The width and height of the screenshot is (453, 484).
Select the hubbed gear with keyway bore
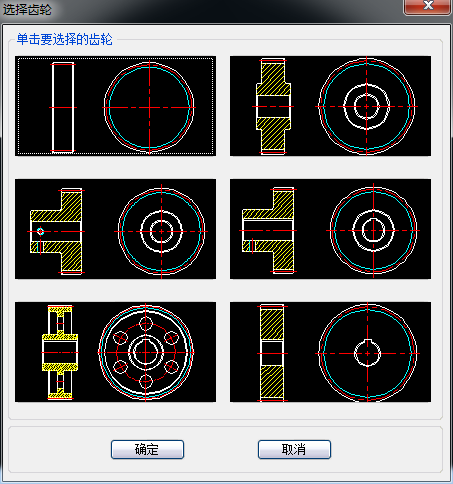[x=330, y=229]
